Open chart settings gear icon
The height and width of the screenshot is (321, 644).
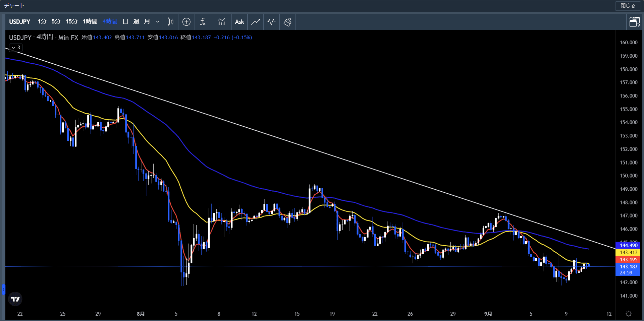629,314
